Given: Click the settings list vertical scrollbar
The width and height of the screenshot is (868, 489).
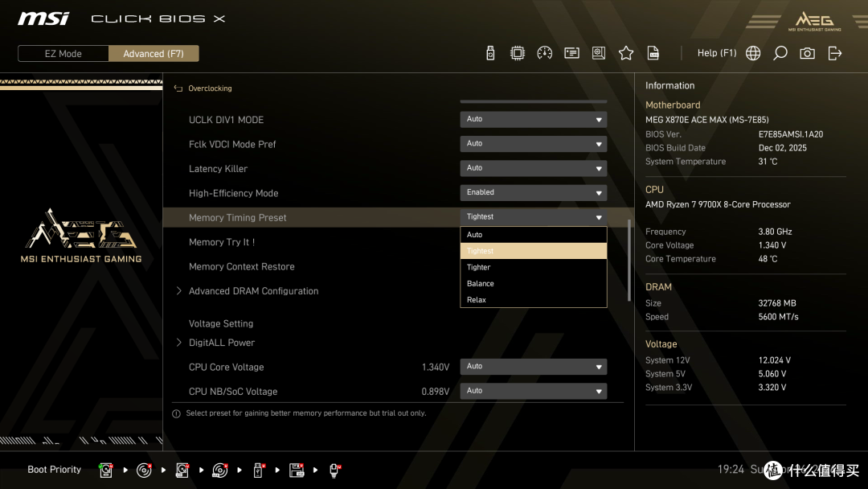Looking at the screenshot, I should pyautogui.click(x=628, y=261).
